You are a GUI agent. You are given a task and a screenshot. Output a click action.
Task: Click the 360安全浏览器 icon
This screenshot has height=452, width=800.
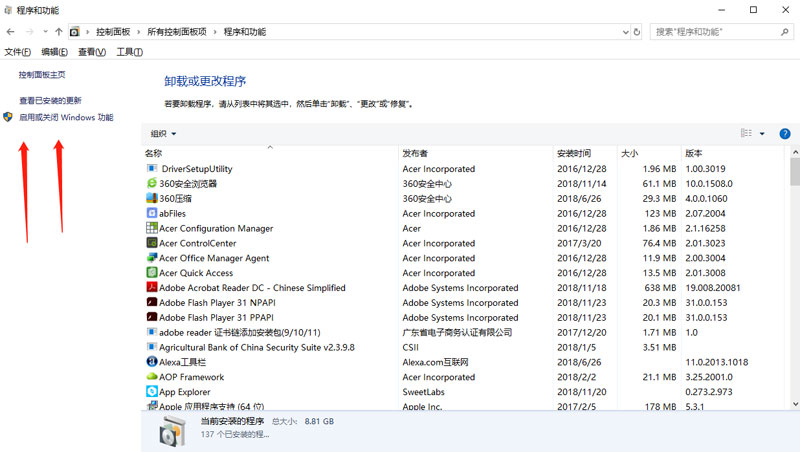[x=152, y=183]
